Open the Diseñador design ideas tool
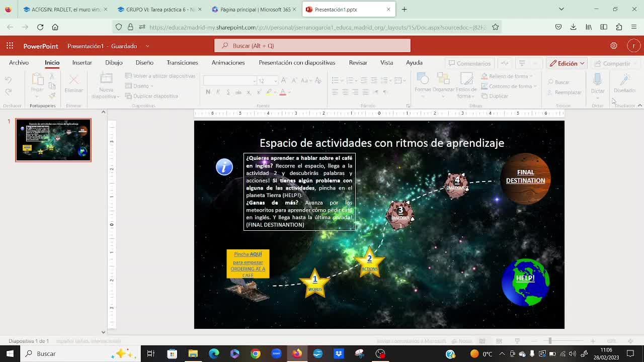Screen dimensions: 644x362 (624, 80)
